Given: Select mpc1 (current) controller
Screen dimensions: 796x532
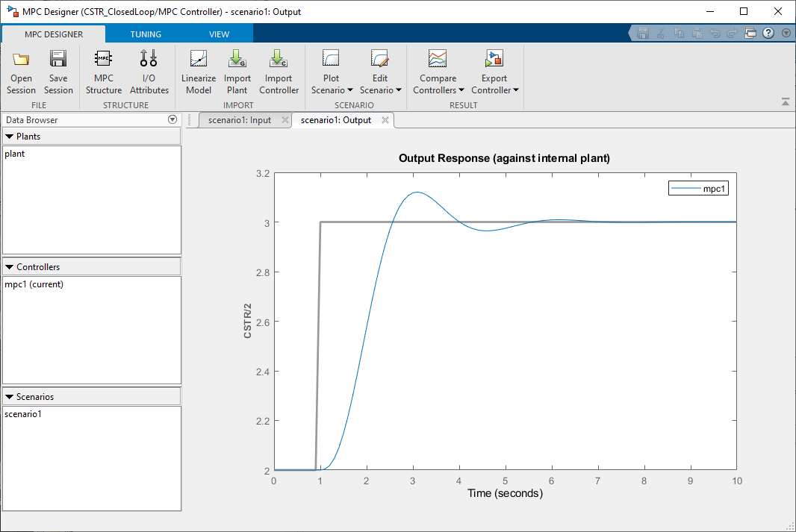Looking at the screenshot, I should click(34, 284).
